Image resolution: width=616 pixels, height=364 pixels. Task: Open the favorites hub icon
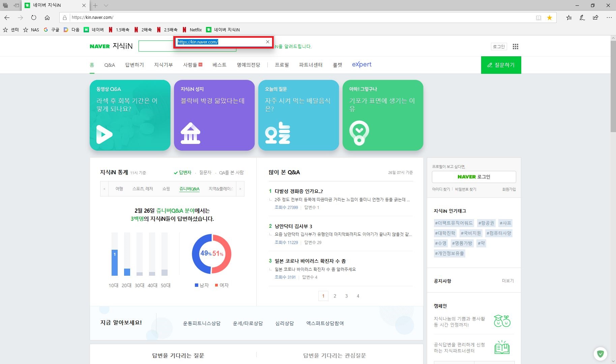569,18
